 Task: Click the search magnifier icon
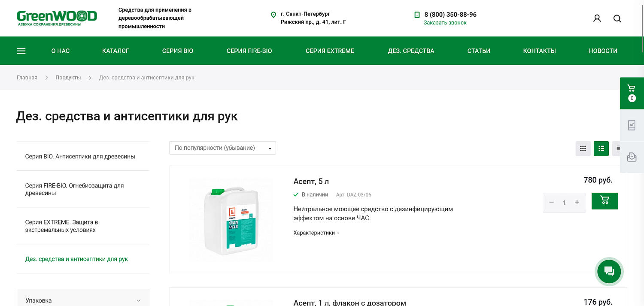(617, 18)
